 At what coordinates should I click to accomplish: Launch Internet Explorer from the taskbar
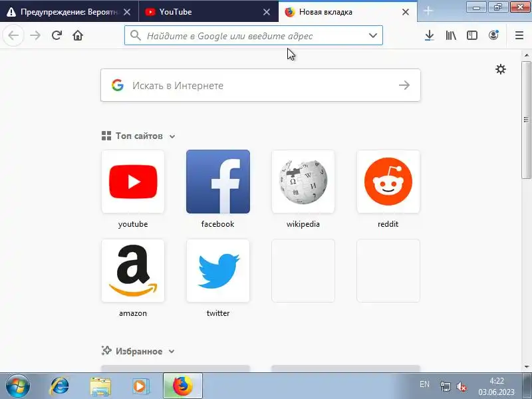59,386
